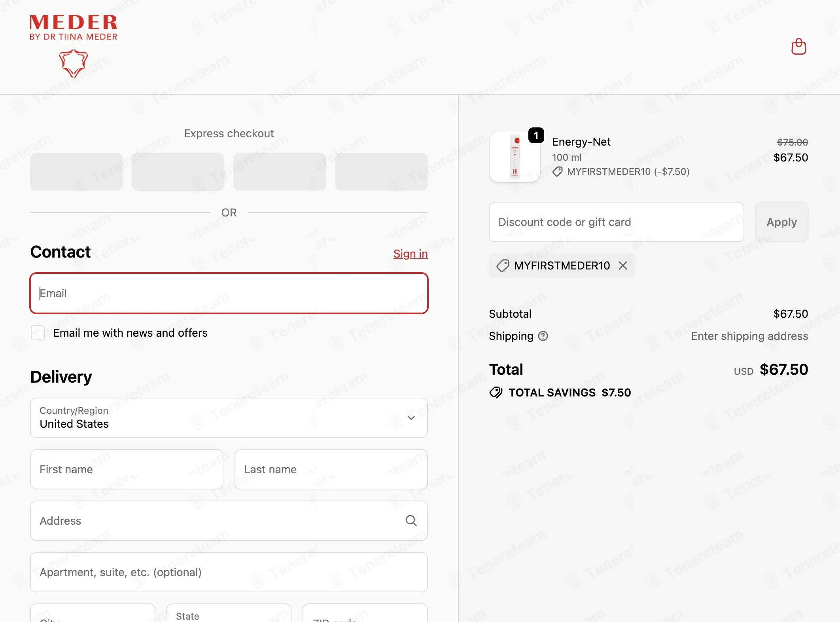Remove the MYFIRSTMEDER10 discount code
This screenshot has height=622, width=840.
(623, 265)
